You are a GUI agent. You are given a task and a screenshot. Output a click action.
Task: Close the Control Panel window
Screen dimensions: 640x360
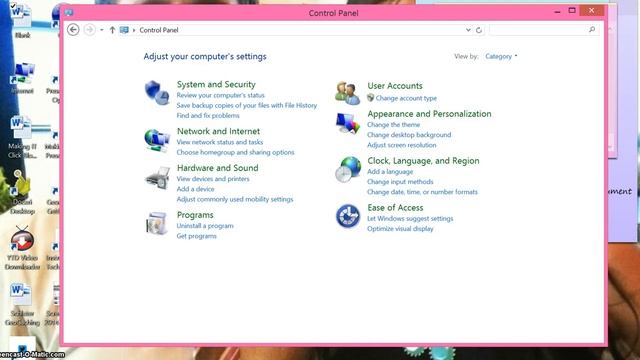[592, 11]
